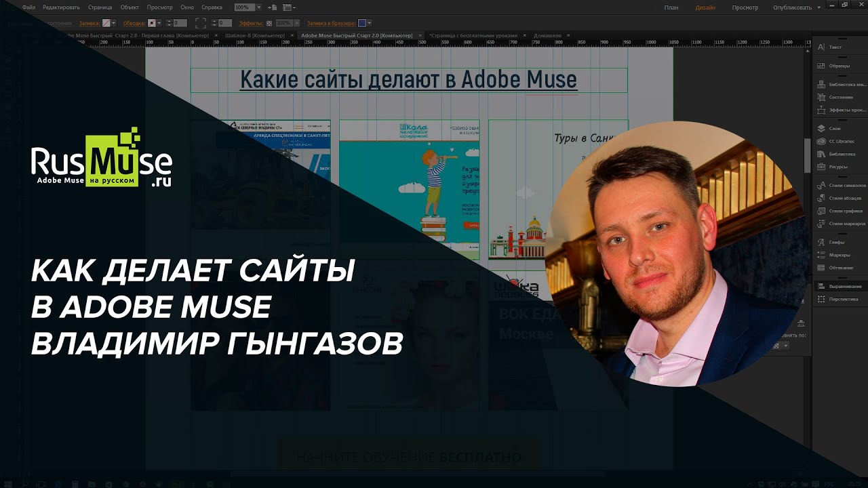Close the Шаблон-В [Компьютер] tab

click(x=292, y=35)
